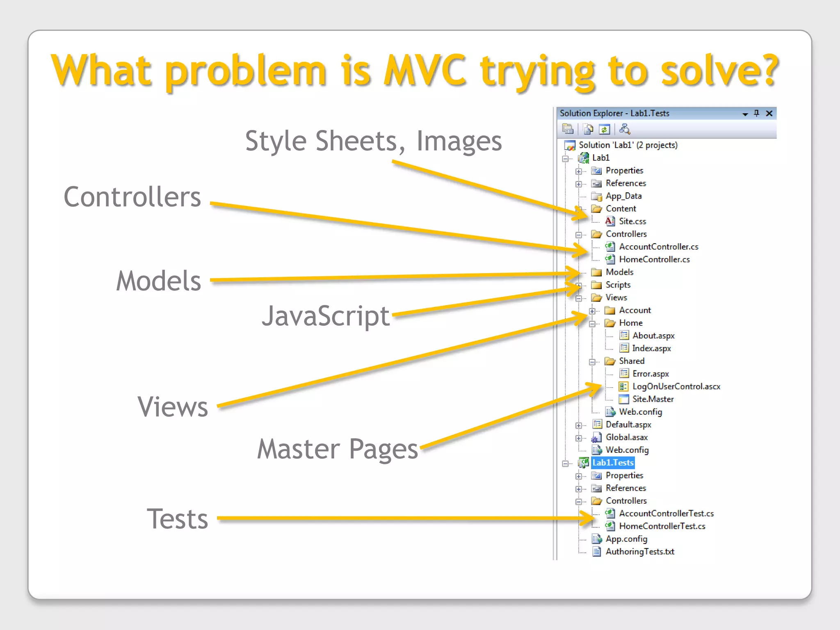Click the AccountController.cs C# file icon
The height and width of the screenshot is (630, 840).
pos(610,247)
